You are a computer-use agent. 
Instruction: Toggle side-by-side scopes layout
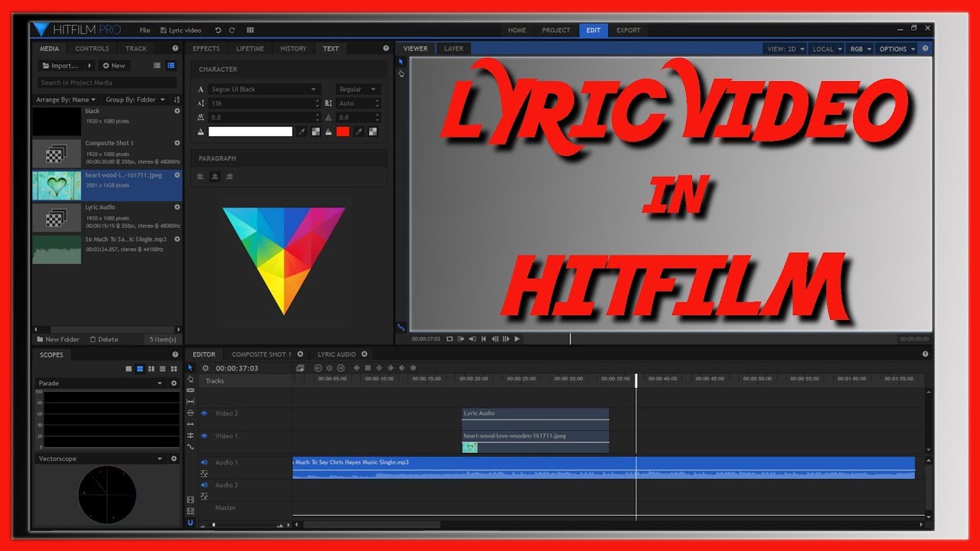(x=151, y=369)
